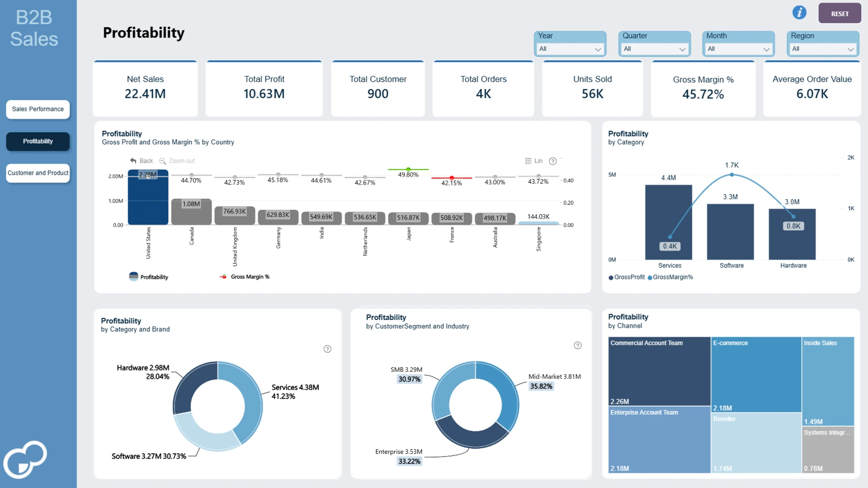Click the France bar 508.92K
868x488 pixels.
pos(452,219)
